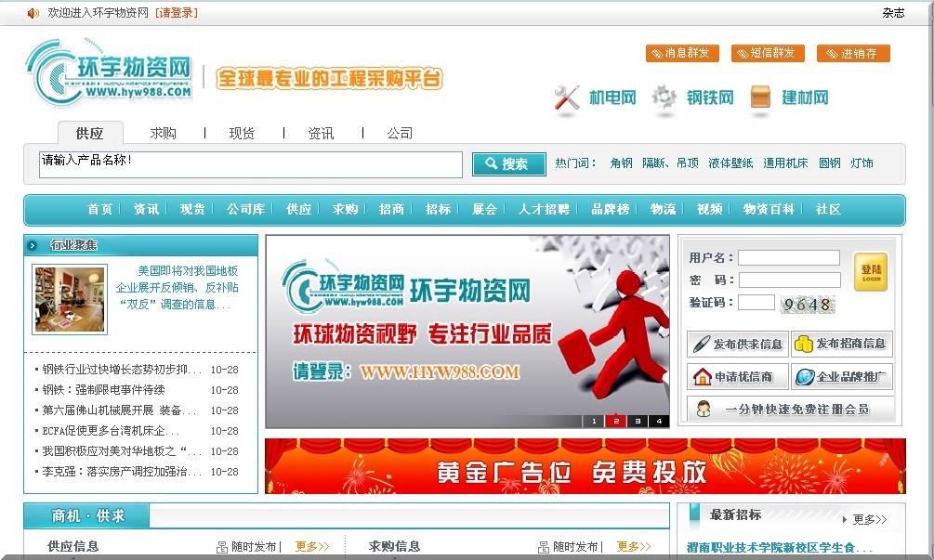Open news 钢铁行业过快增长态势初步抑
The height and width of the screenshot is (560, 934).
(x=122, y=370)
